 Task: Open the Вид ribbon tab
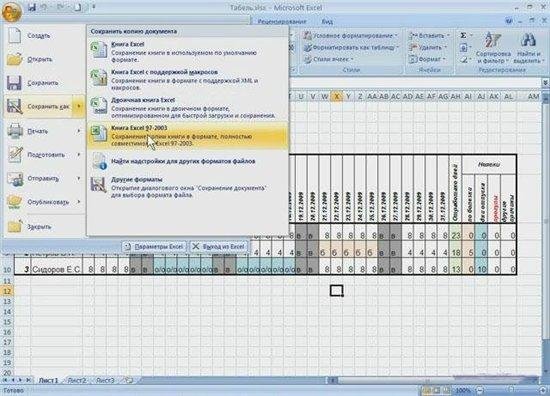tap(327, 22)
